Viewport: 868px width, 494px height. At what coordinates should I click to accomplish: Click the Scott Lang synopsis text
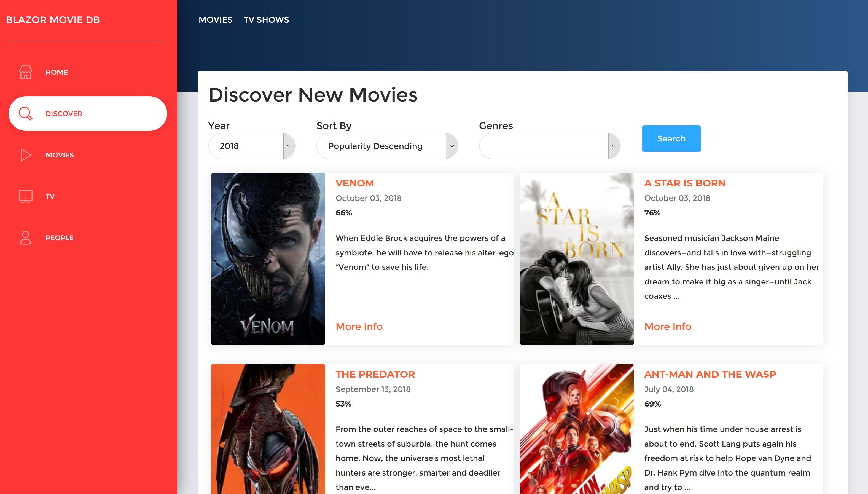pyautogui.click(x=728, y=458)
